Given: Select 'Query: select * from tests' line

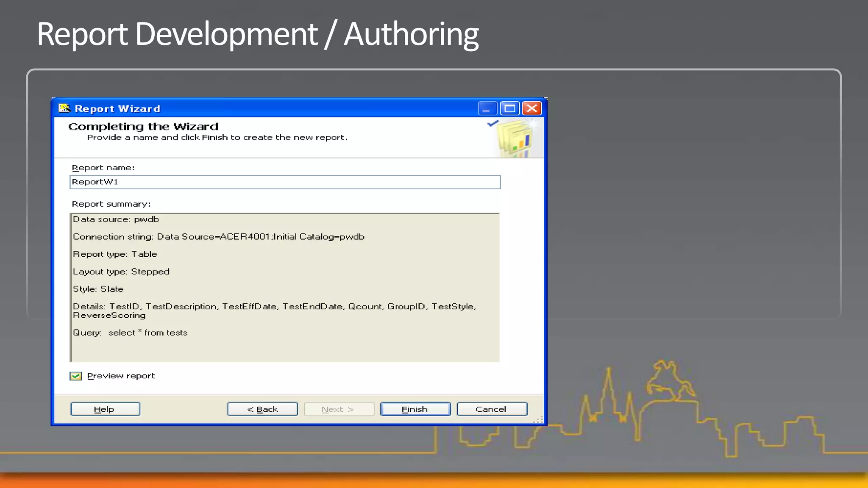Looking at the screenshot, I should pos(130,333).
